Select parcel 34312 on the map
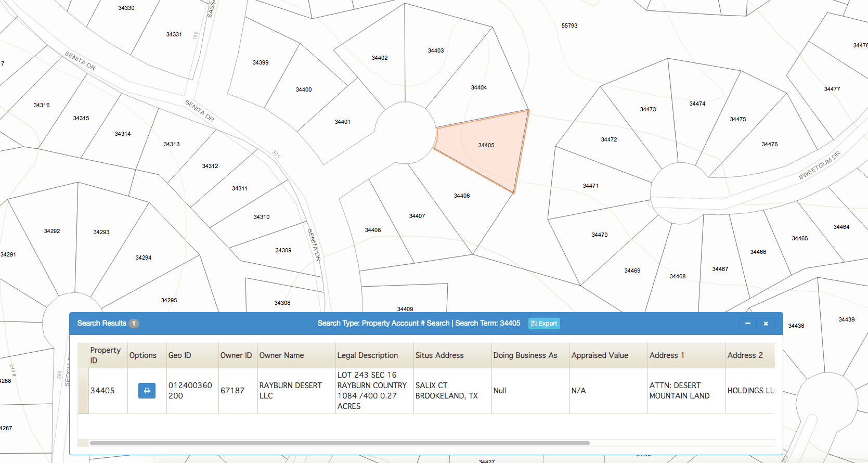The image size is (868, 463). click(x=210, y=166)
